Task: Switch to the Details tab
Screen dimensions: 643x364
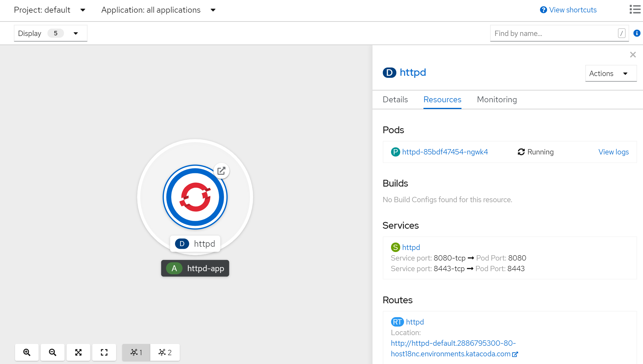Action: [x=395, y=100]
